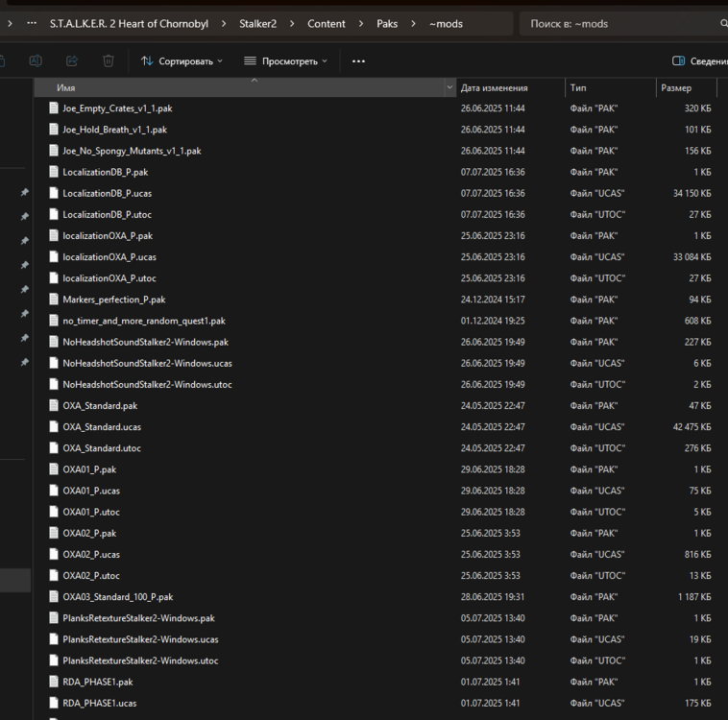Open the Просмотреть view dropdown

pos(284,60)
